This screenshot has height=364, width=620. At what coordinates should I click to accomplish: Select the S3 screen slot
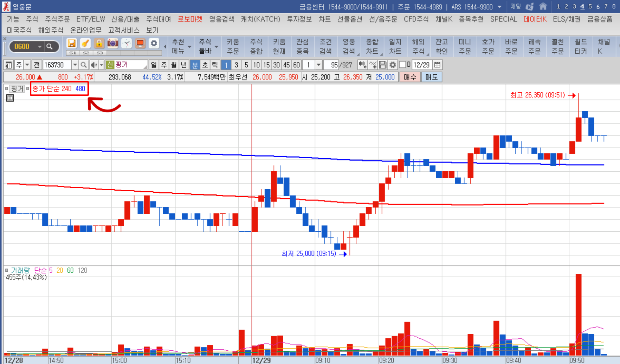coord(100,53)
